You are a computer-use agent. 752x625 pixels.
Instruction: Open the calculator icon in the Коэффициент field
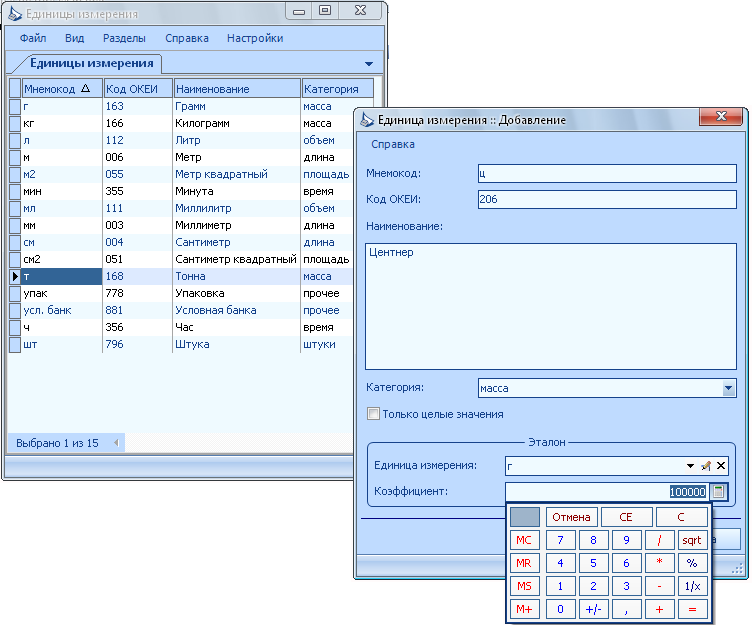pos(718,491)
